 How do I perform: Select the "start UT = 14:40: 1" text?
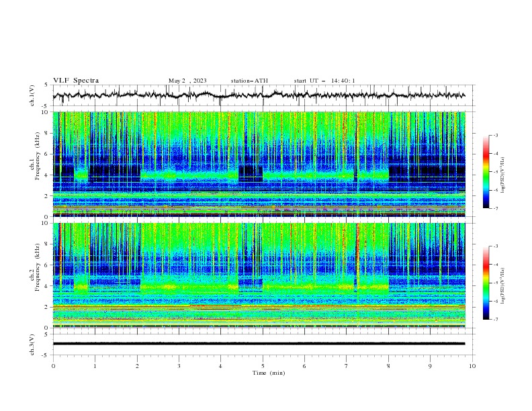pyautogui.click(x=324, y=81)
